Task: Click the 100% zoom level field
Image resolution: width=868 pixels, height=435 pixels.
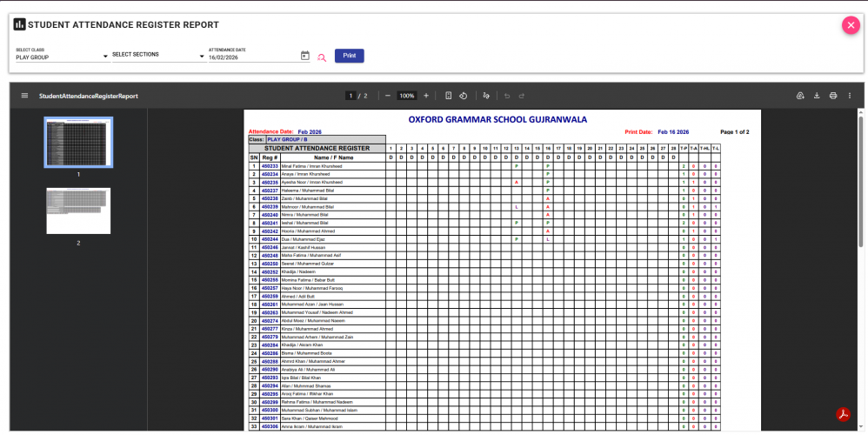Action: click(407, 96)
